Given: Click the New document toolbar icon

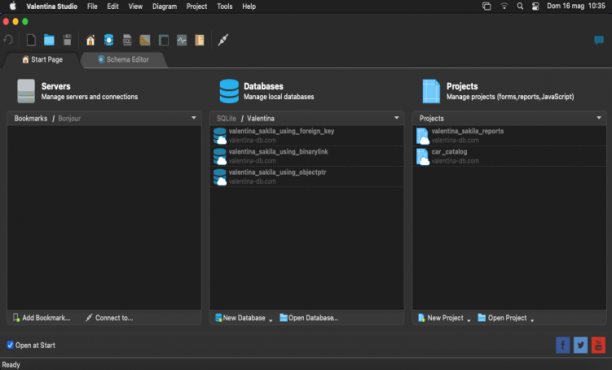Looking at the screenshot, I should [x=31, y=40].
